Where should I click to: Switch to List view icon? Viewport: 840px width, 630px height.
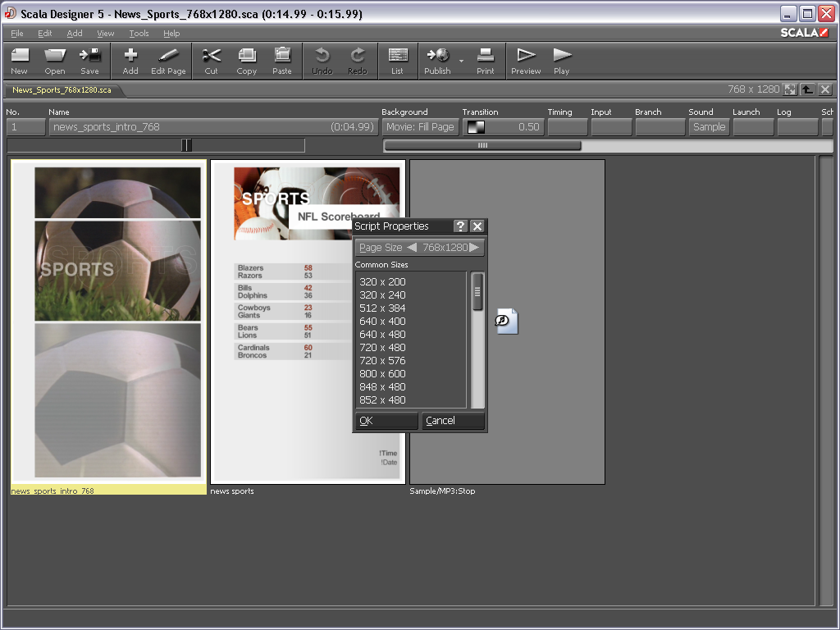(x=398, y=60)
